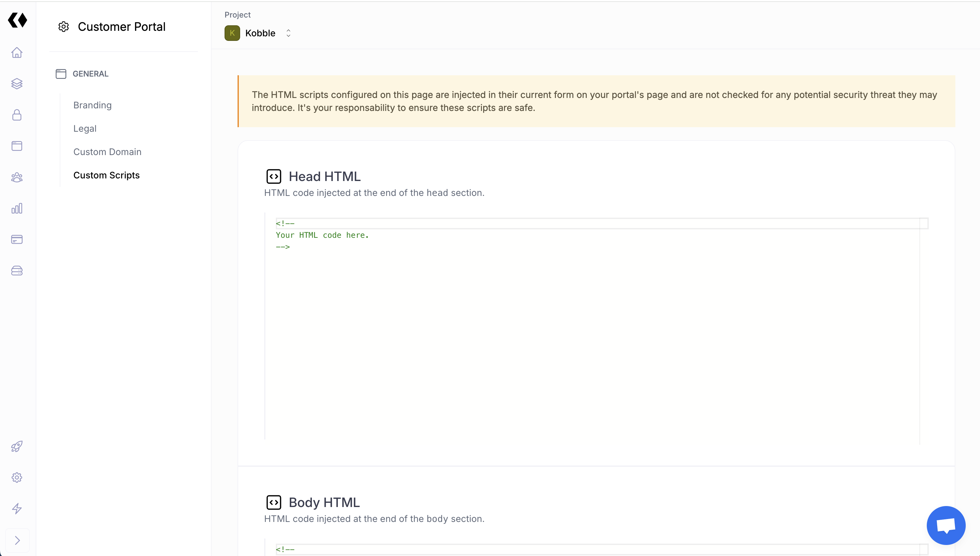
Task: Click the browser window icon in sidebar
Action: coord(17,146)
